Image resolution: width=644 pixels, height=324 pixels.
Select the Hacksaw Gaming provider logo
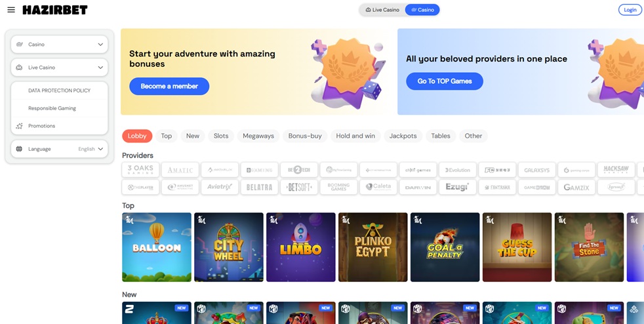(616, 170)
